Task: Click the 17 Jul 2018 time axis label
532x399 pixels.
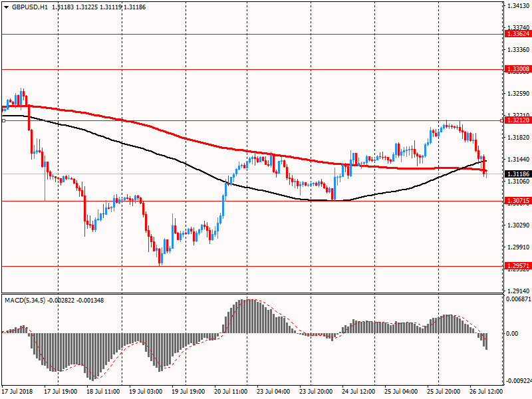Action: pyautogui.click(x=17, y=391)
